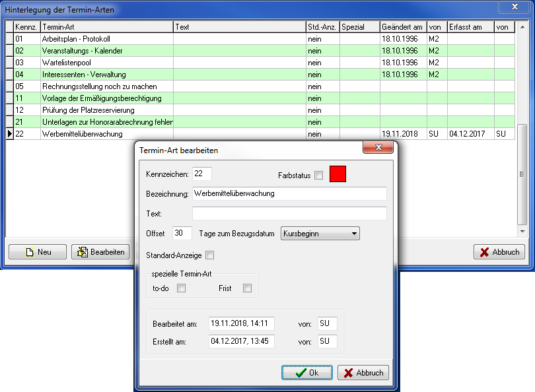Select the Prüfung der Platzreservierung row
Image resolution: width=535 pixels, height=392 pixels.
coord(260,110)
